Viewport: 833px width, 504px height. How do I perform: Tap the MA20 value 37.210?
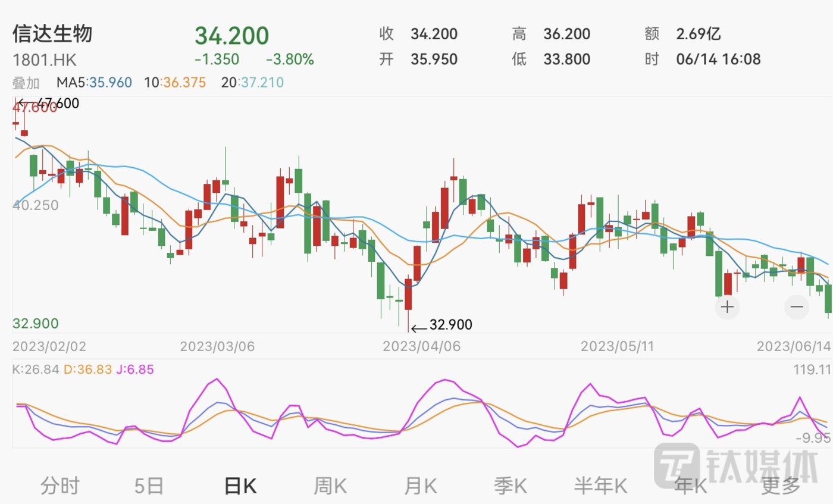click(261, 83)
